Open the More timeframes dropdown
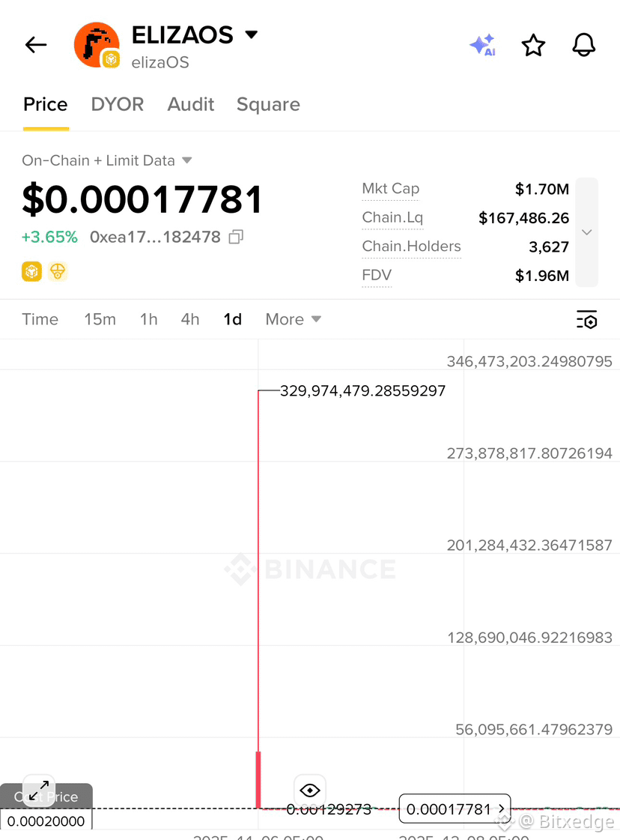Image resolution: width=620 pixels, height=840 pixels. 294,319
